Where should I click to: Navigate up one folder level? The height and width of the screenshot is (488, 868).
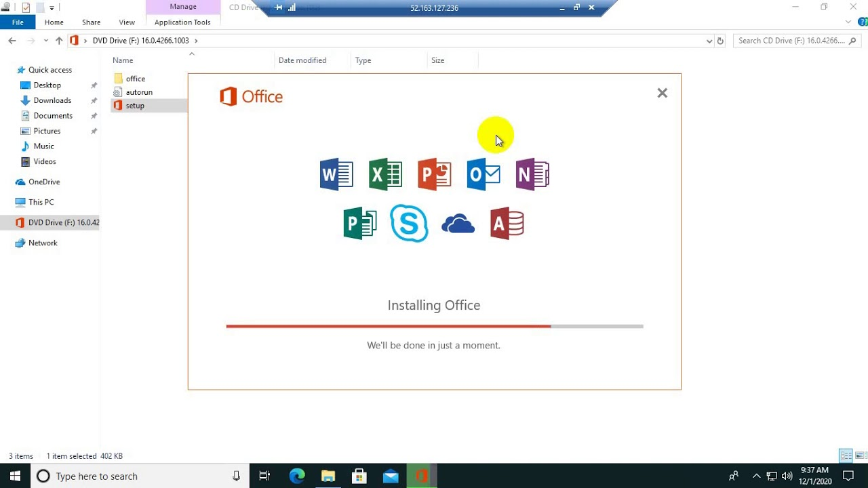pyautogui.click(x=59, y=41)
